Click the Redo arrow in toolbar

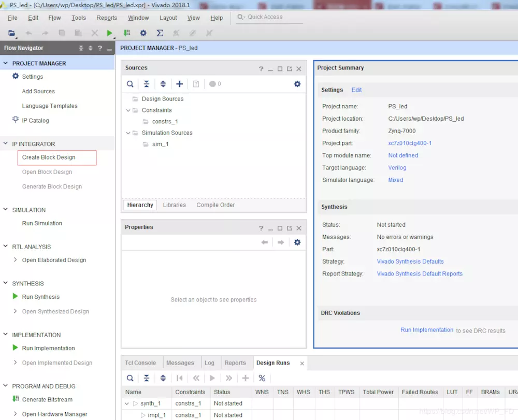45,33
